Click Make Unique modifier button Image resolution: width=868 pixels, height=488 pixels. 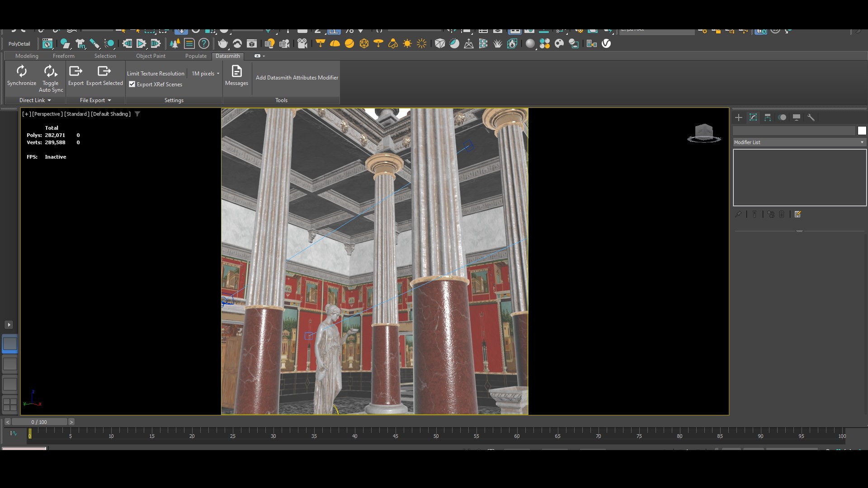pos(771,214)
